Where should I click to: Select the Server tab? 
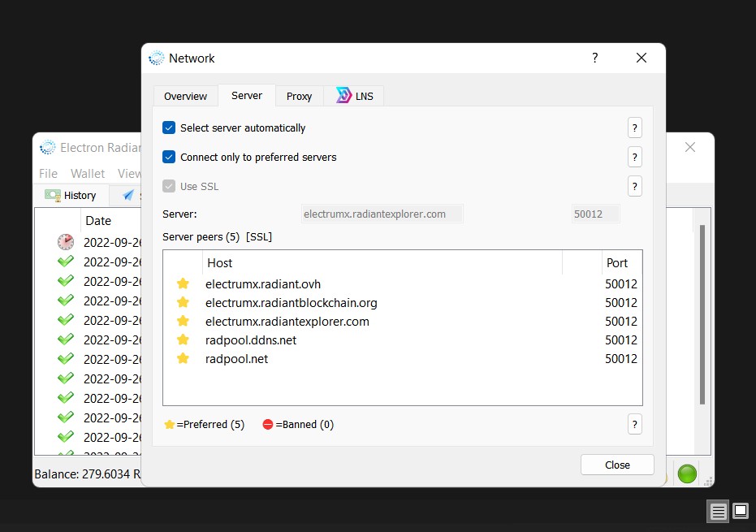247,96
